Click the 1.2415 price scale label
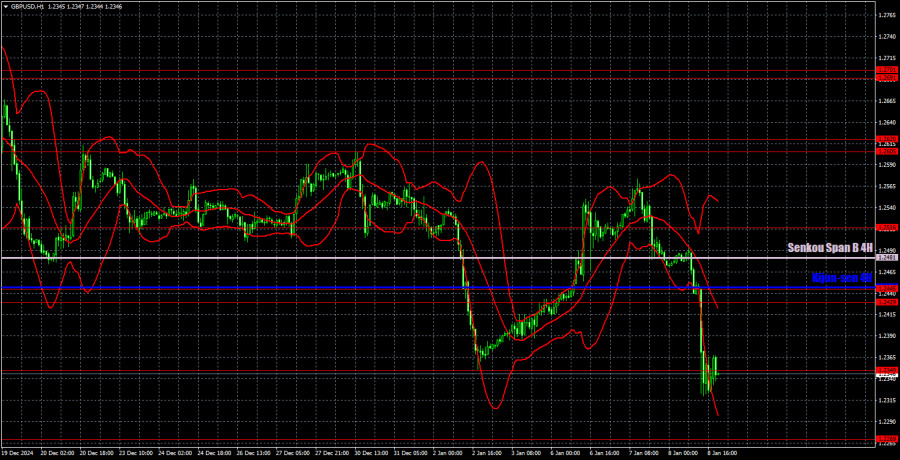The image size is (900, 460). tap(885, 315)
